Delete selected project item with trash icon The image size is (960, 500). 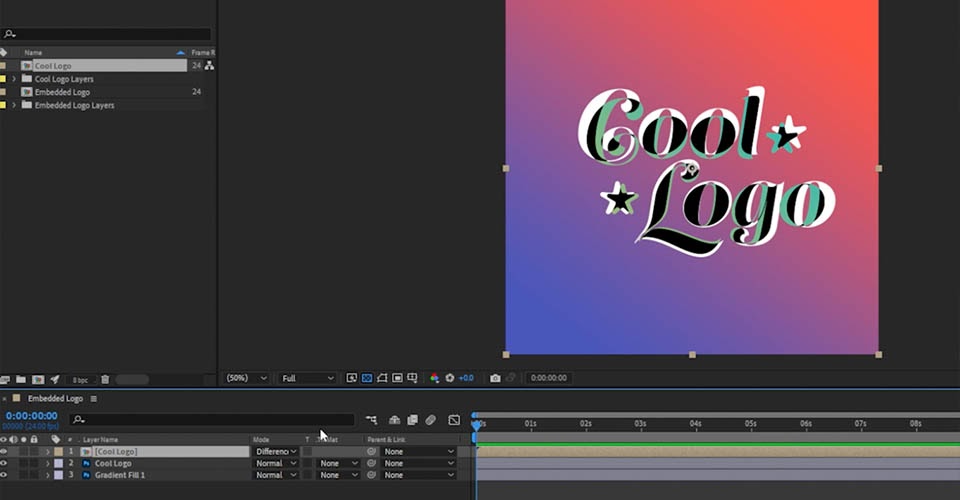click(x=105, y=379)
